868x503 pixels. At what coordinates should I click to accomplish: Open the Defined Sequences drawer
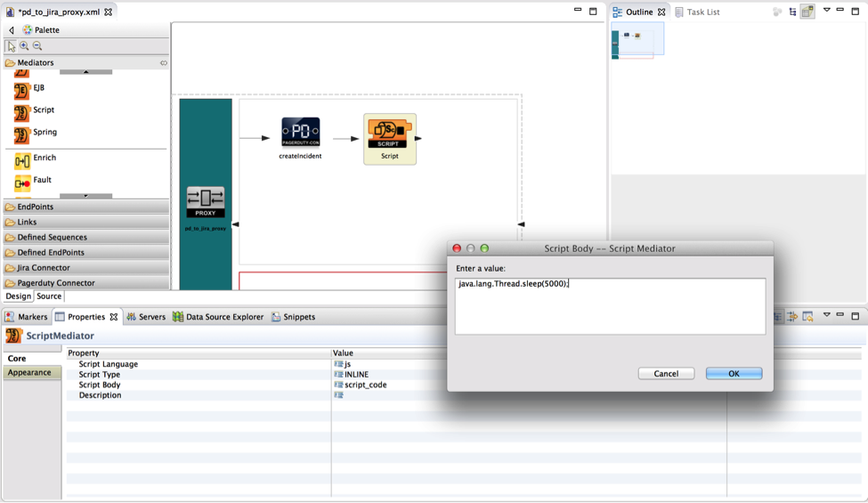(x=52, y=238)
